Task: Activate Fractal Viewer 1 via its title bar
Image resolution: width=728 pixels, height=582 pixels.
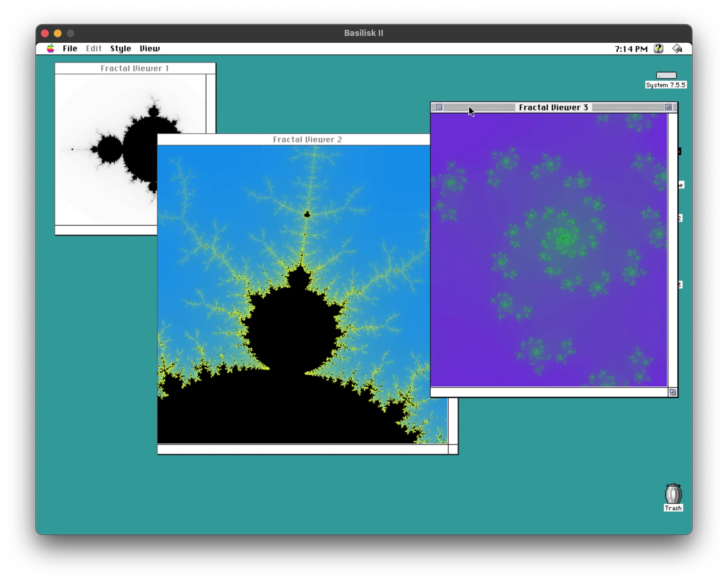Action: [135, 68]
